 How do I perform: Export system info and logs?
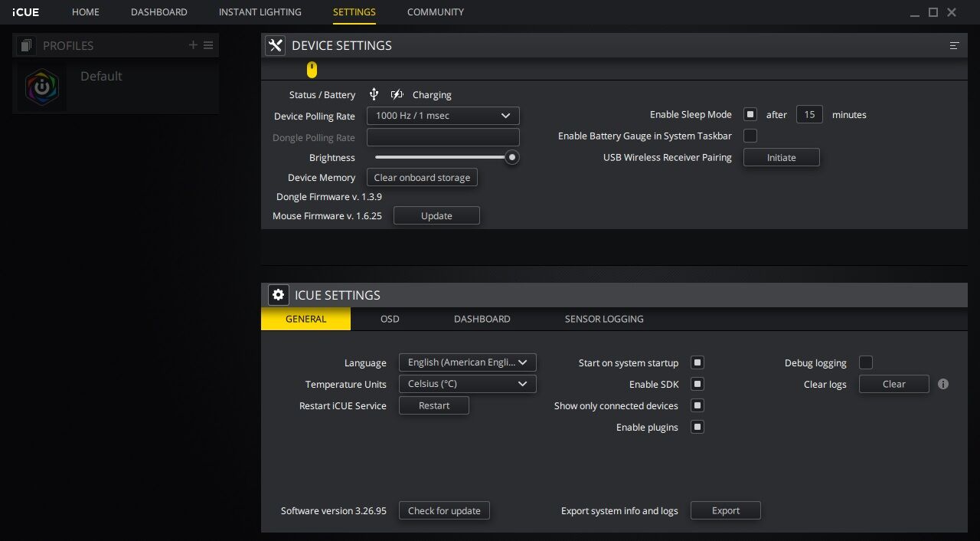(726, 510)
